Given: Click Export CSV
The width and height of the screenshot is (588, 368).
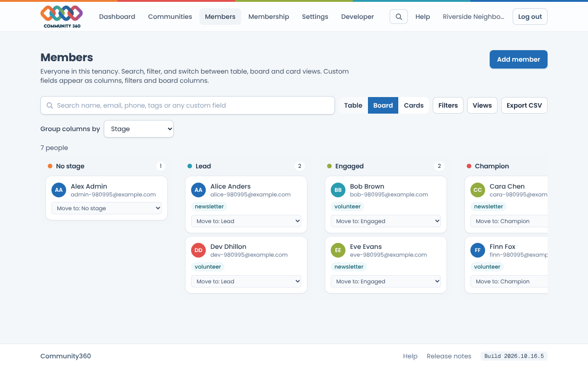Looking at the screenshot, I should (x=524, y=105).
